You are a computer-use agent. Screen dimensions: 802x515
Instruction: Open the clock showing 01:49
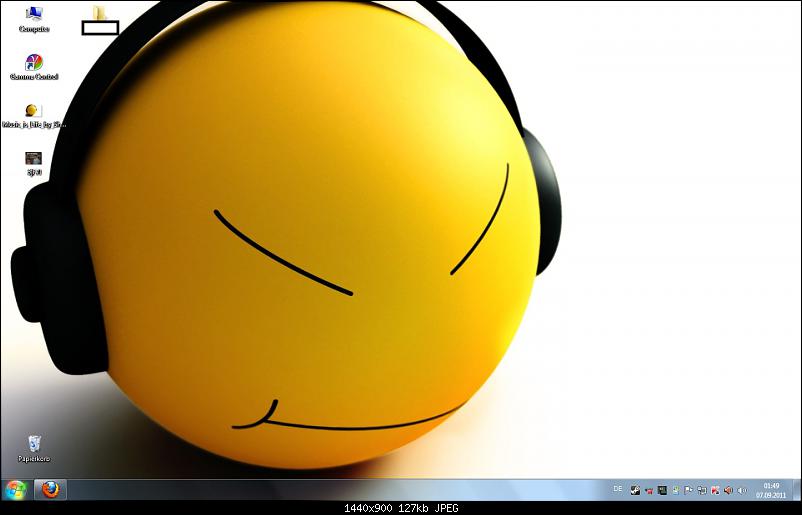[771, 490]
